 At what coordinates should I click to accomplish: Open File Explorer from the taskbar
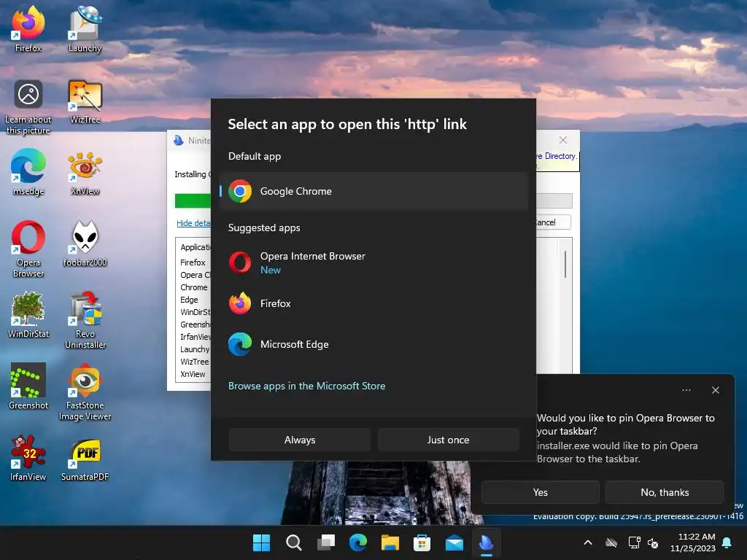click(x=390, y=542)
